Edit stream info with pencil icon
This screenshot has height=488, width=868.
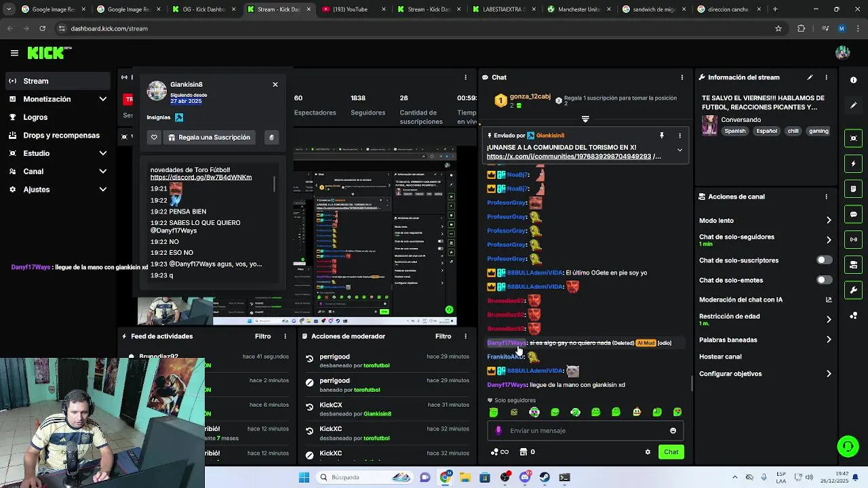point(810,77)
